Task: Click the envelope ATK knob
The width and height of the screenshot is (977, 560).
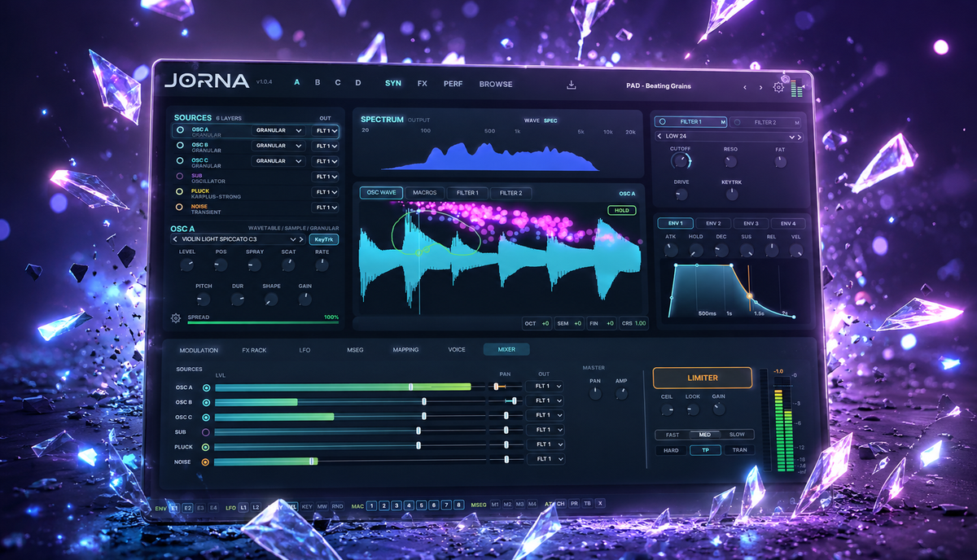Action: (671, 249)
